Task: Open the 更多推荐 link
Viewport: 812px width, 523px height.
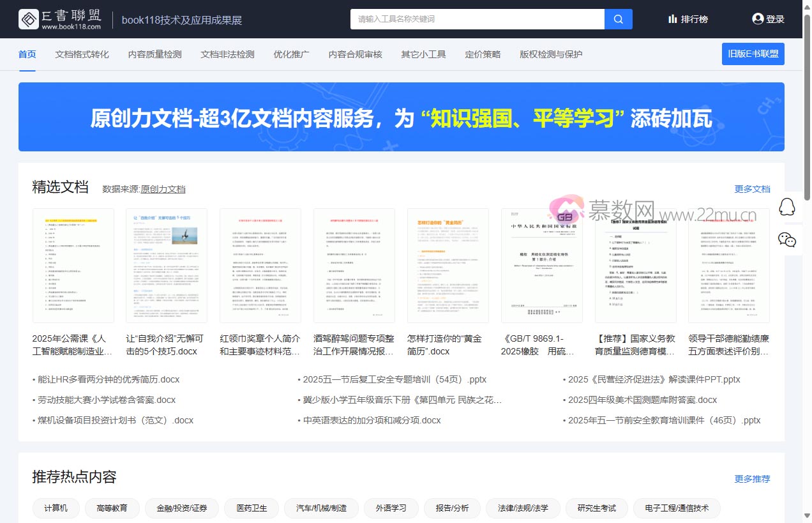Action: coord(752,479)
